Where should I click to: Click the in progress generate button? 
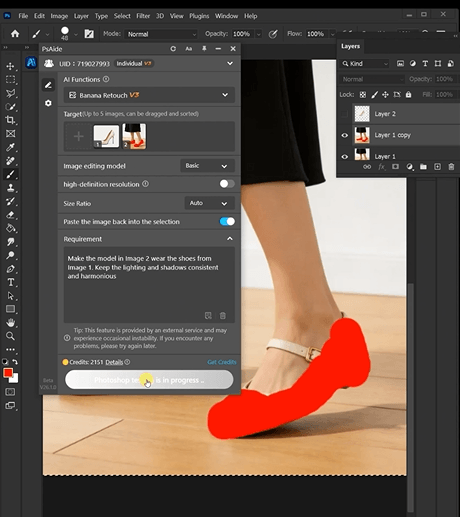click(149, 380)
